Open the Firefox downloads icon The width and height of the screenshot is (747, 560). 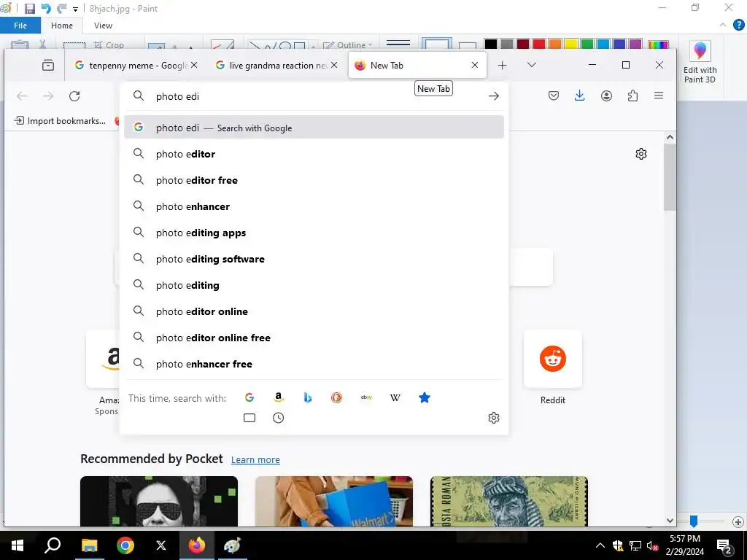580,96
